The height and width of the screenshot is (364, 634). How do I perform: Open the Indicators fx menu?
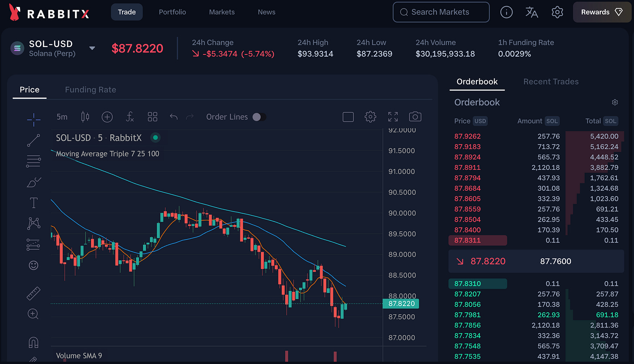tap(130, 117)
